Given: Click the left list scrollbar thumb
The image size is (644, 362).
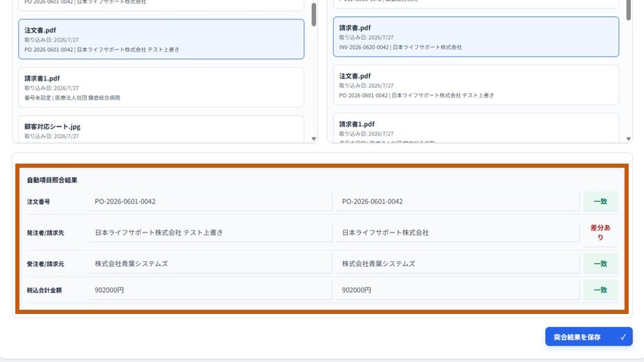Looking at the screenshot, I should [314, 15].
